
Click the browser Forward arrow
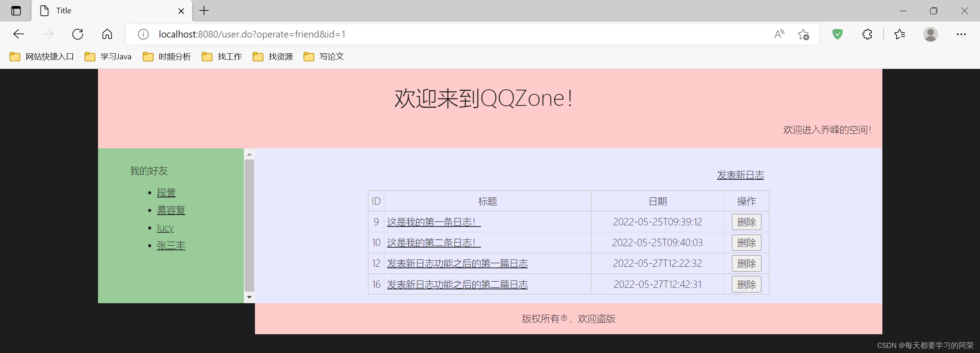(48, 34)
